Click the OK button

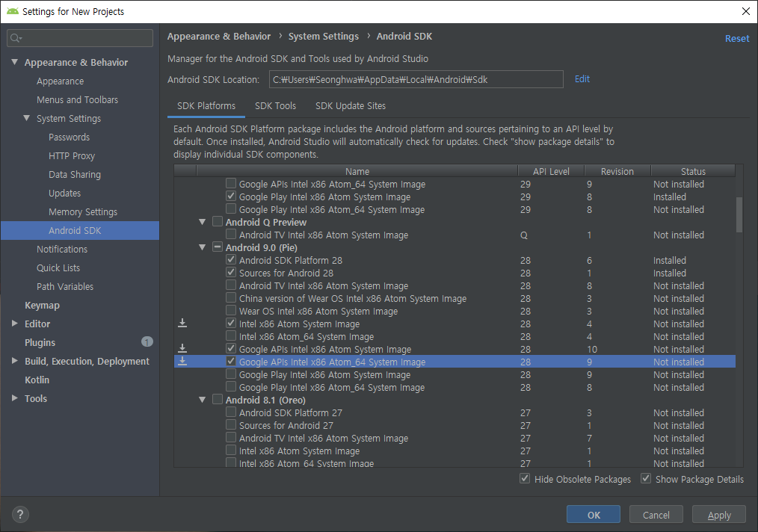tap(593, 515)
